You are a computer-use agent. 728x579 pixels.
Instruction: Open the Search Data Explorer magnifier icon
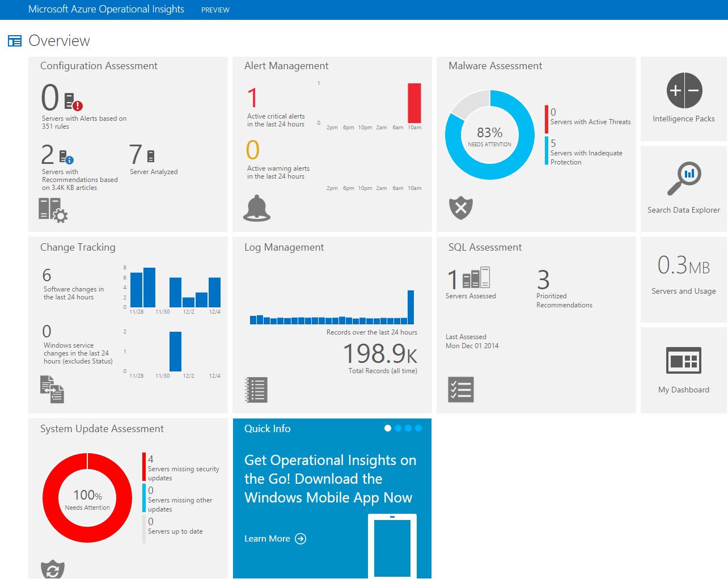684,179
